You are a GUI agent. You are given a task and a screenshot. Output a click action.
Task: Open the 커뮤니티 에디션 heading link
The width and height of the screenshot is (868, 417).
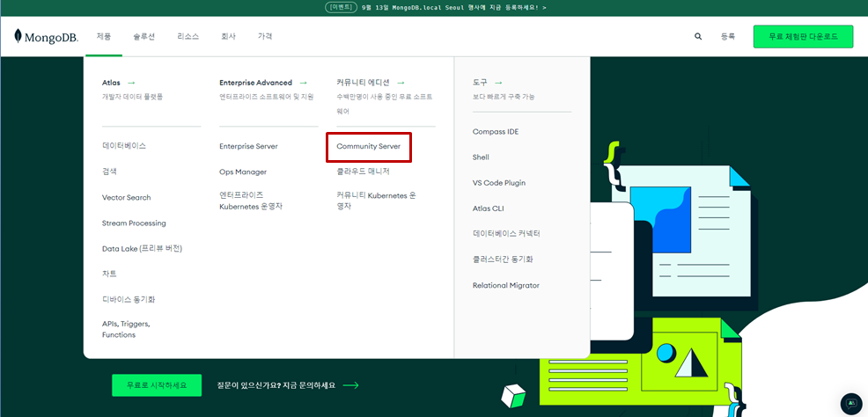[x=364, y=83]
